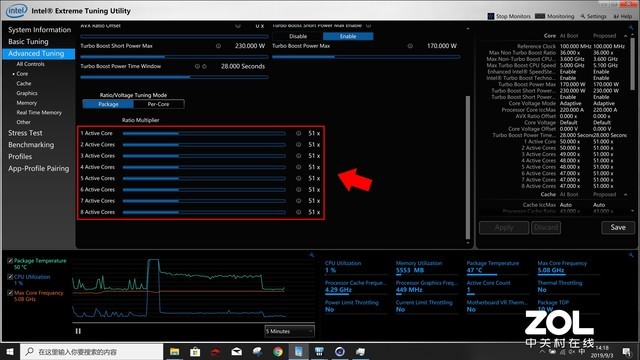The width and height of the screenshot is (640, 360).
Task: Click the info icon beside Turbo Boost Power Max
Action: pos(410,46)
